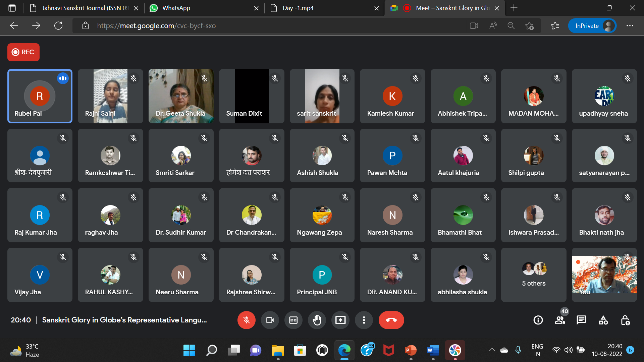Viewport: 644px width, 362px height.
Task: Open more options three-dot menu
Action: (x=364, y=320)
